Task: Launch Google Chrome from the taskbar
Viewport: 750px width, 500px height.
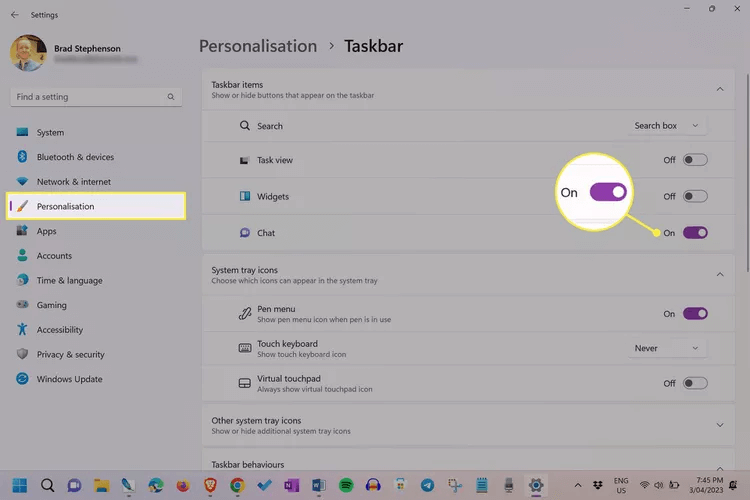Action: (237, 486)
